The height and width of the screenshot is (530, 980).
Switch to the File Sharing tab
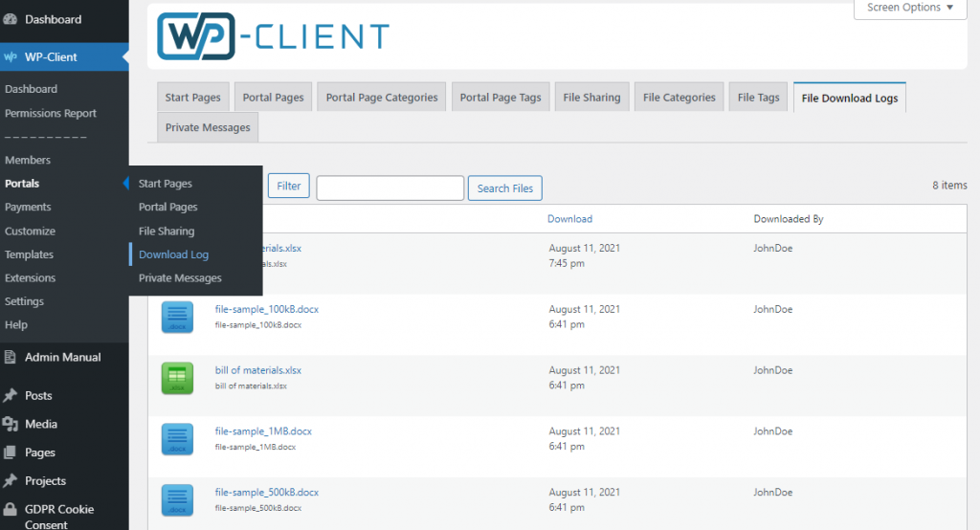[x=591, y=97]
